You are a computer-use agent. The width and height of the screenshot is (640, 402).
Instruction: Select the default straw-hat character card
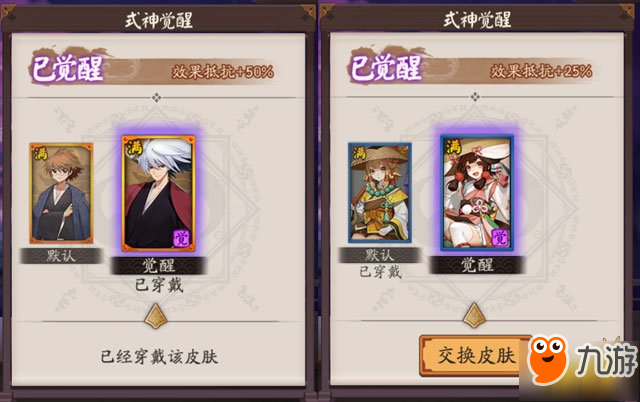coord(380,193)
